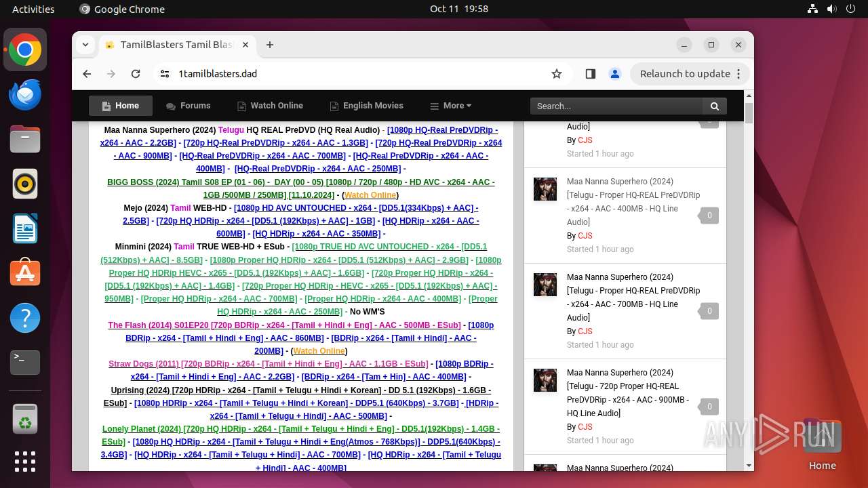Launch Thunderbird mail from the dock

tap(25, 95)
